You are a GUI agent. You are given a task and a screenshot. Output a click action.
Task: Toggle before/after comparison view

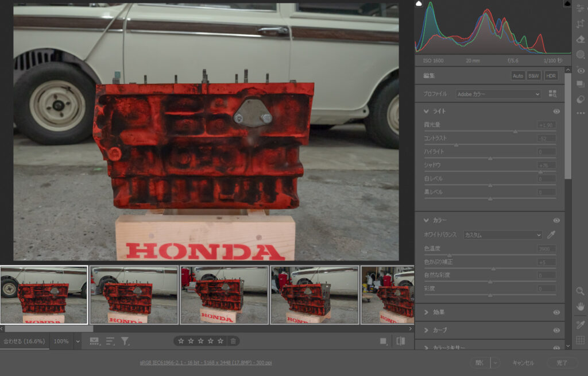[400, 341]
